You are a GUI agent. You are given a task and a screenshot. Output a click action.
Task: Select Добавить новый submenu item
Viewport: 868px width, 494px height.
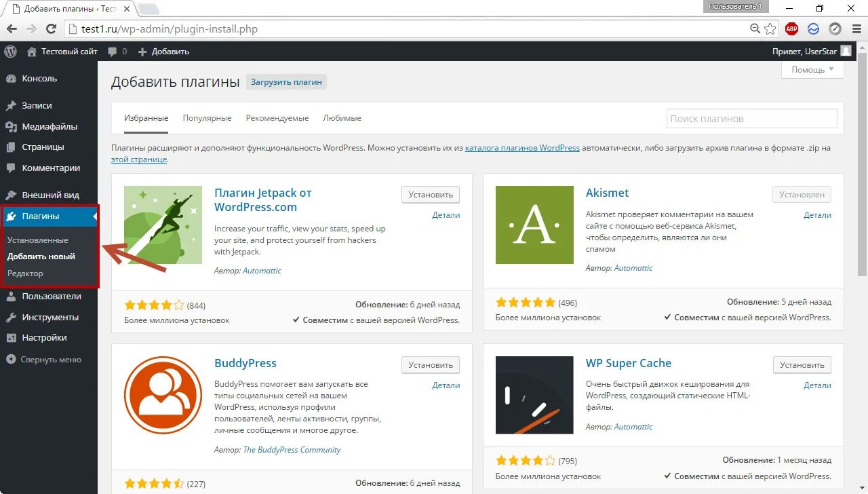coord(41,256)
